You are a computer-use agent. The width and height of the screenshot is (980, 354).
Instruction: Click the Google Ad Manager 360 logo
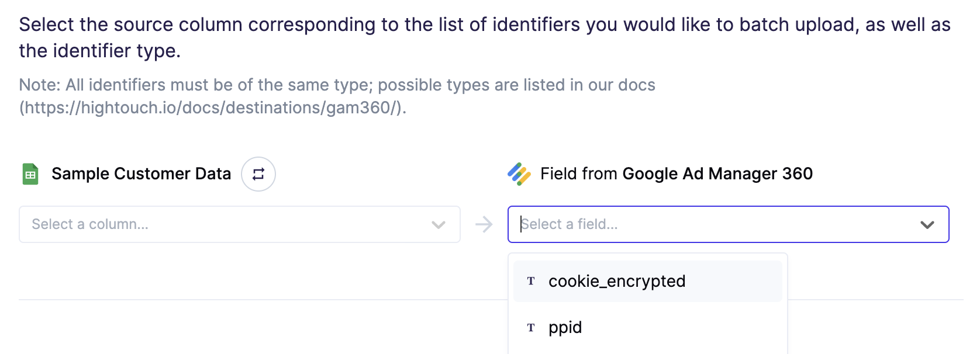click(x=519, y=174)
